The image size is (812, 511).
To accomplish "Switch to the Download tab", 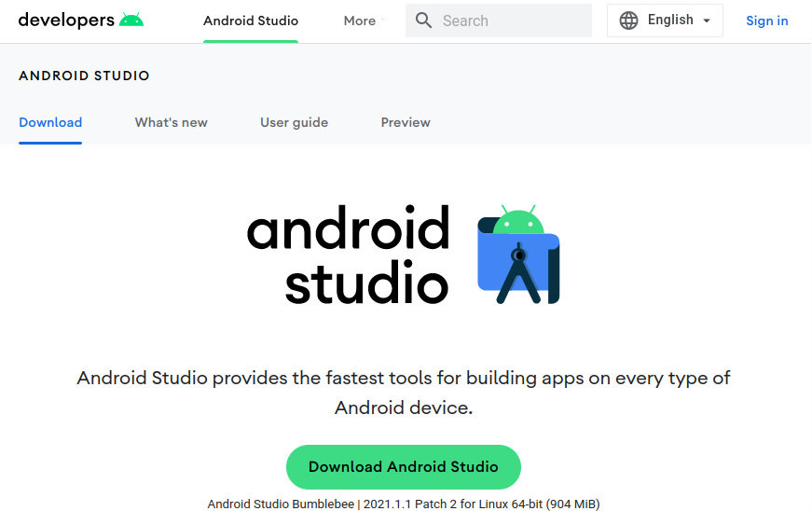I will 50,123.
